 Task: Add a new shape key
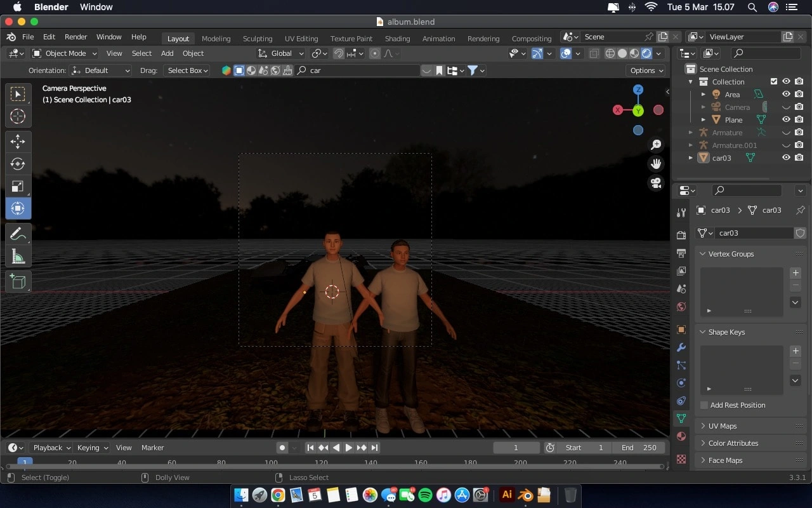click(796, 351)
